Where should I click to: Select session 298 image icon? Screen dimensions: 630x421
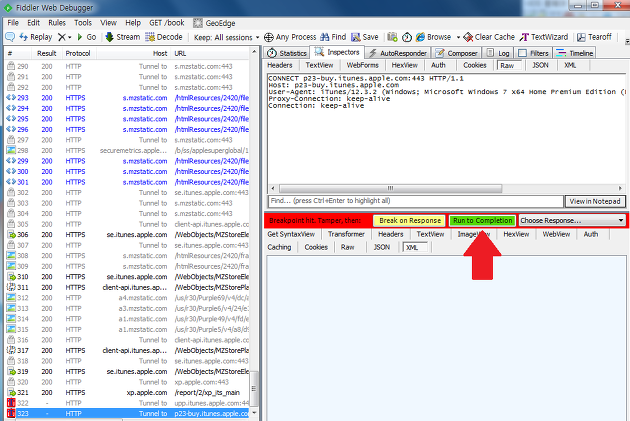pos(11,150)
